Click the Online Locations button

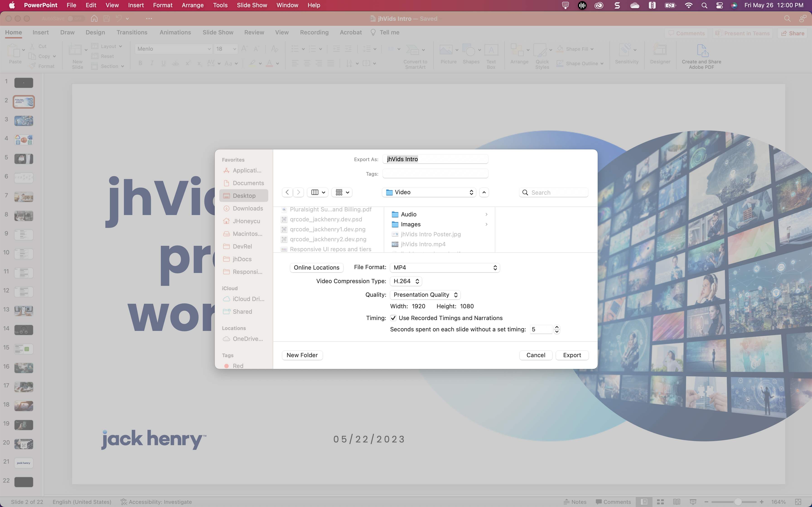(x=317, y=268)
